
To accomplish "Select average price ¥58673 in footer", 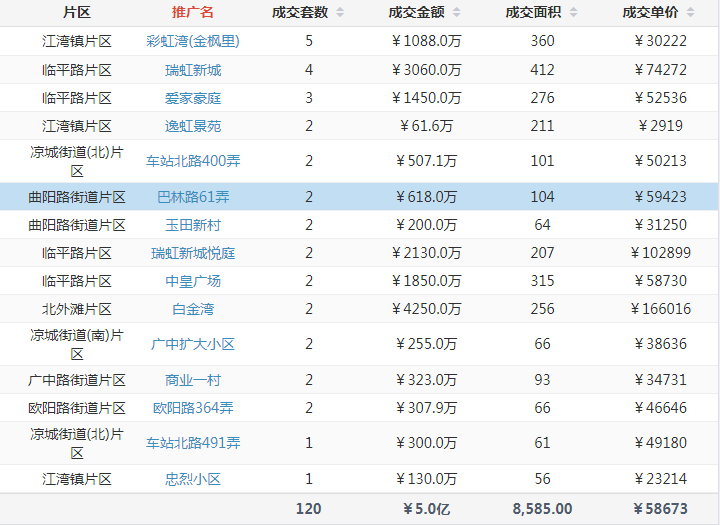I will point(660,509).
